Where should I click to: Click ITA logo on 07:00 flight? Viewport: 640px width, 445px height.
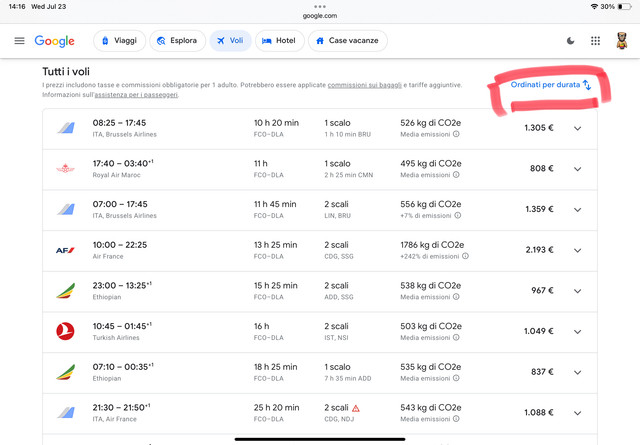65,209
